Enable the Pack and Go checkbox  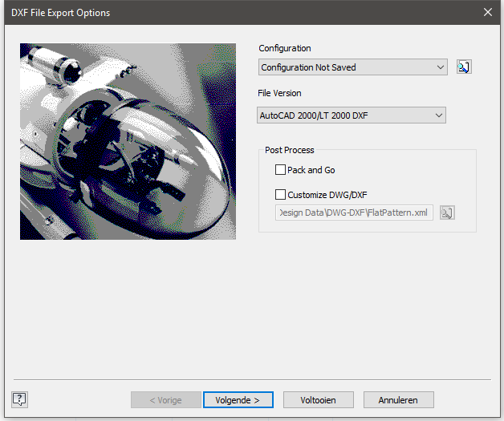[x=280, y=169]
